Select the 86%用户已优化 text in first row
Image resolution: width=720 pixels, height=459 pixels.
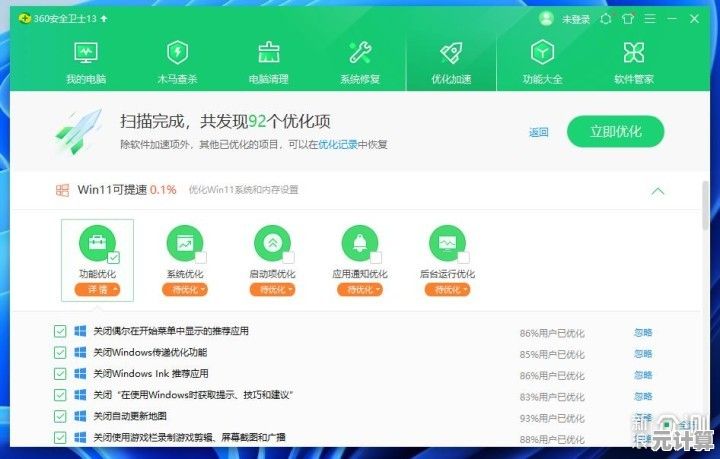click(552, 333)
